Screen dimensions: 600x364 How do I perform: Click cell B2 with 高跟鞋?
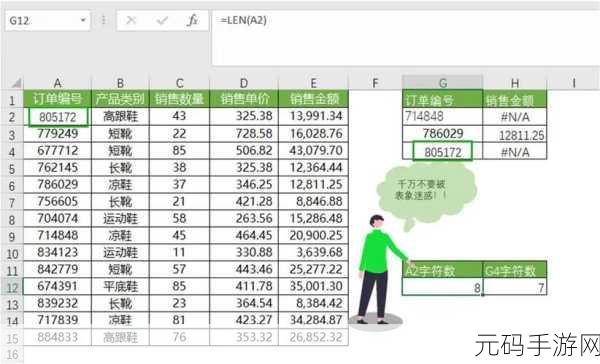[120, 116]
